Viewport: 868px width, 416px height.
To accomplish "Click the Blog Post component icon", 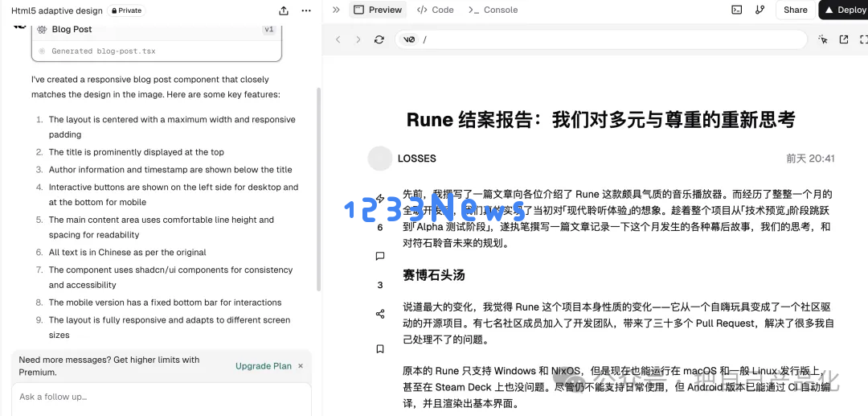I will (42, 29).
